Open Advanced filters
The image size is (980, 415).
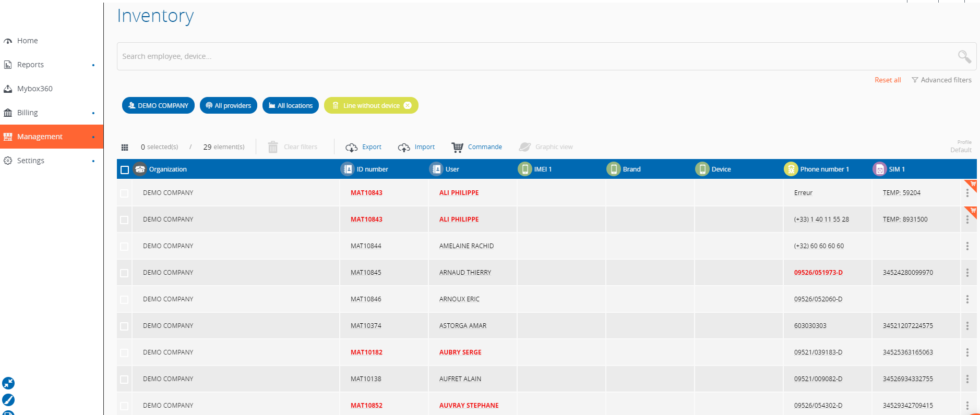point(941,80)
